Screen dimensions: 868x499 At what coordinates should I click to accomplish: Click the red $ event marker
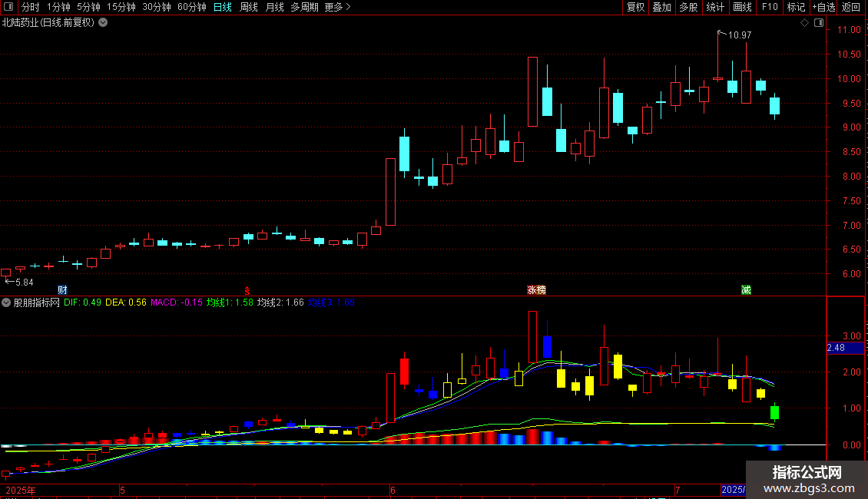pos(247,291)
